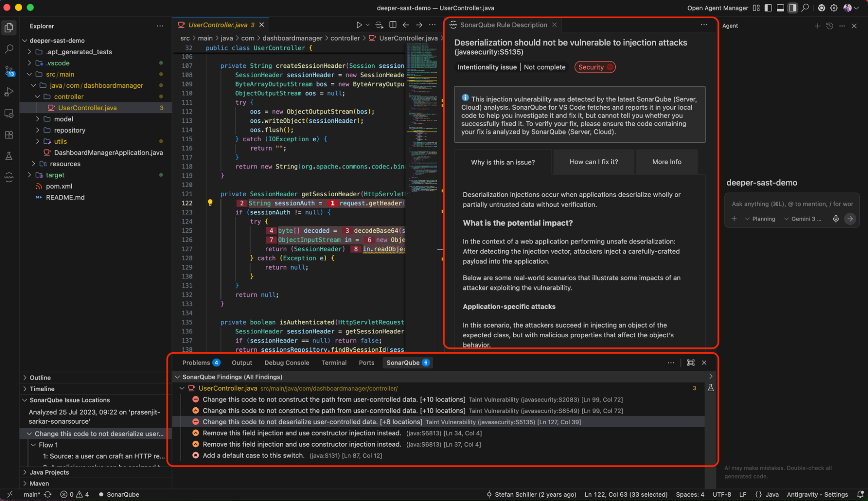
Task: Click the microphone icon in Agent input
Action: click(835, 219)
